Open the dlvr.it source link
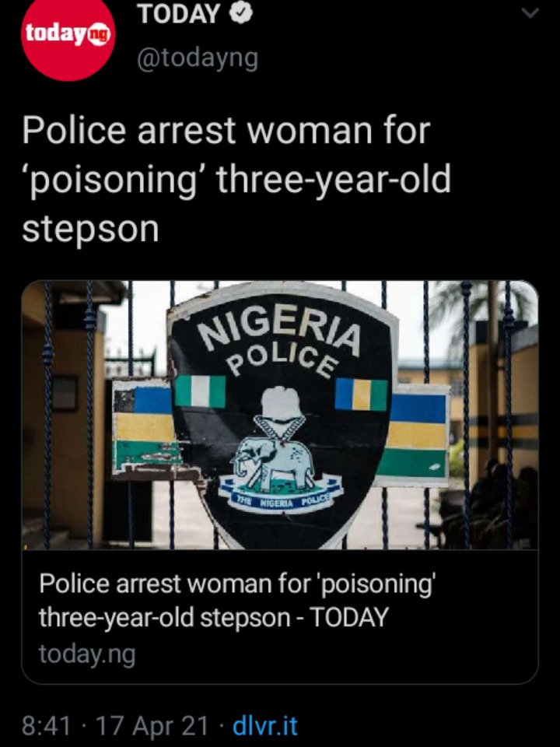Screen dimensions: 560x747 pyautogui.click(x=264, y=726)
